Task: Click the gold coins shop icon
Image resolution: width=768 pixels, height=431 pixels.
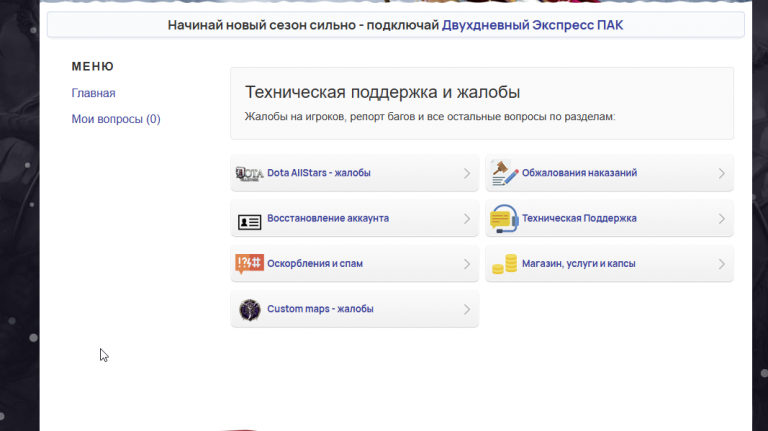Action: [504, 264]
